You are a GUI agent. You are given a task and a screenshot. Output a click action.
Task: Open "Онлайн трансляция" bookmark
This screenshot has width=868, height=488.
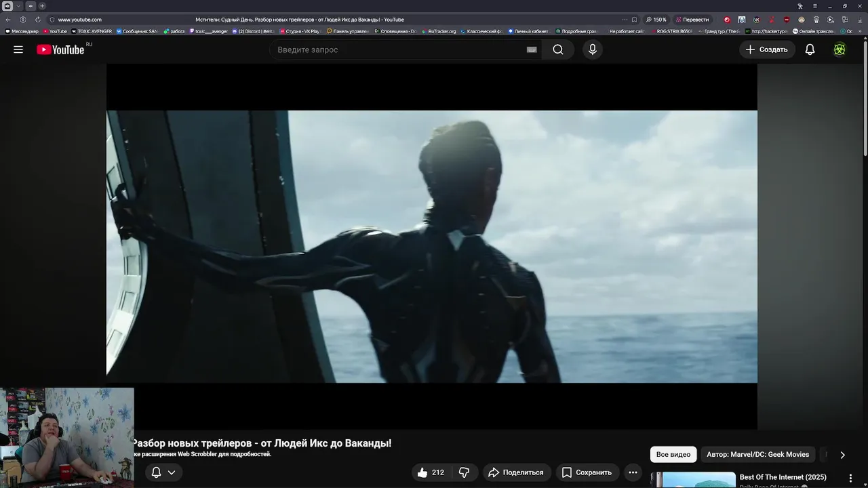pos(814,31)
